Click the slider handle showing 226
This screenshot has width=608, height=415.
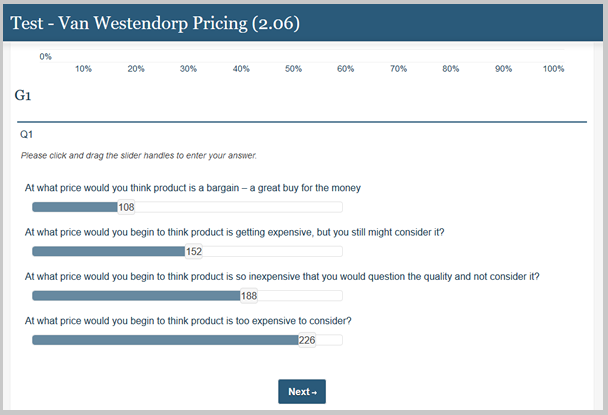pos(307,340)
